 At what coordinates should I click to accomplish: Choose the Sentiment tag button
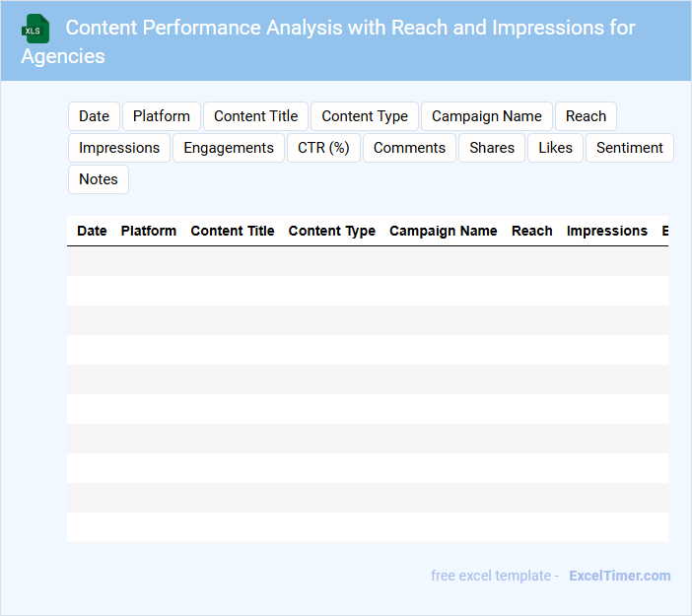point(629,148)
